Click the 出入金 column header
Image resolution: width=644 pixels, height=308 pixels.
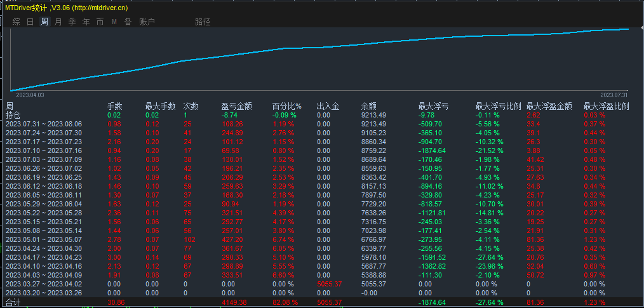pyautogui.click(x=328, y=106)
